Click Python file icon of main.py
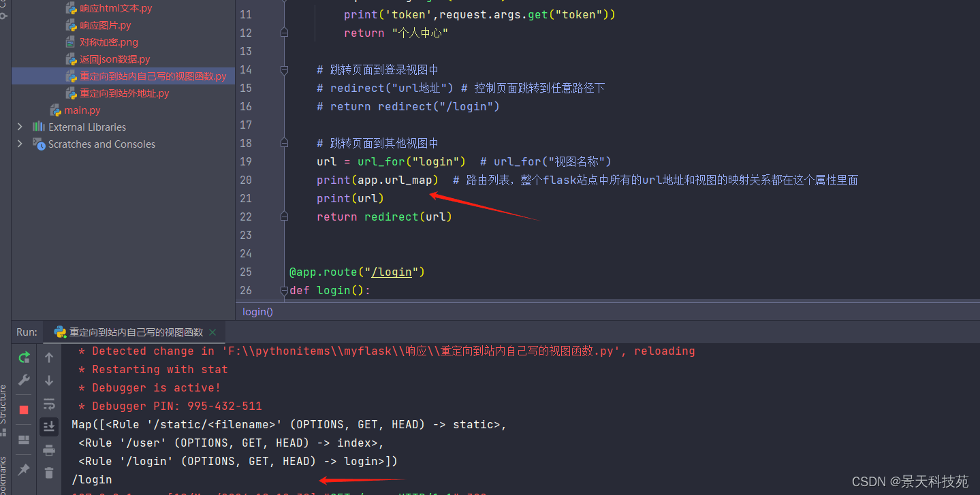This screenshot has height=495, width=980. point(55,110)
